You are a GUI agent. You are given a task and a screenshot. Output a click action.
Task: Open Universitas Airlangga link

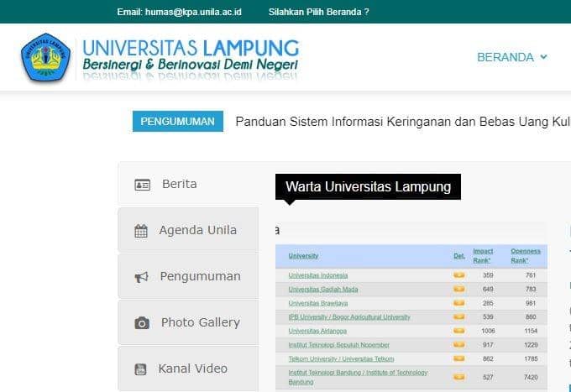pos(317,331)
